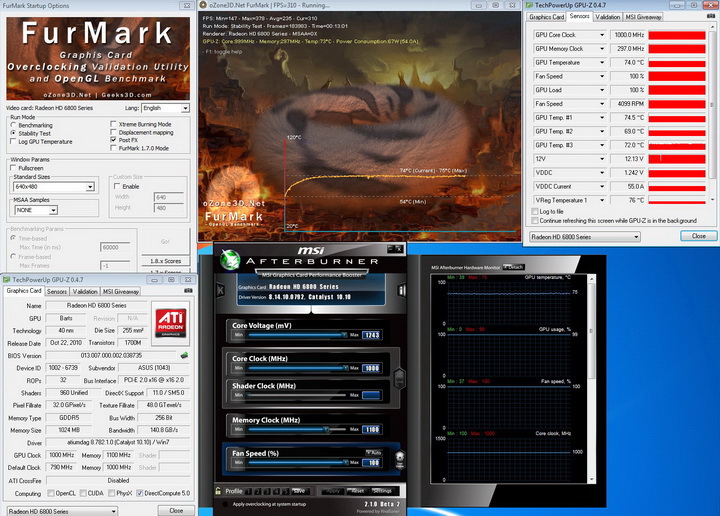Toggle the core/shader clock link icon
Viewport: 720px width, 516px height.
[399, 379]
